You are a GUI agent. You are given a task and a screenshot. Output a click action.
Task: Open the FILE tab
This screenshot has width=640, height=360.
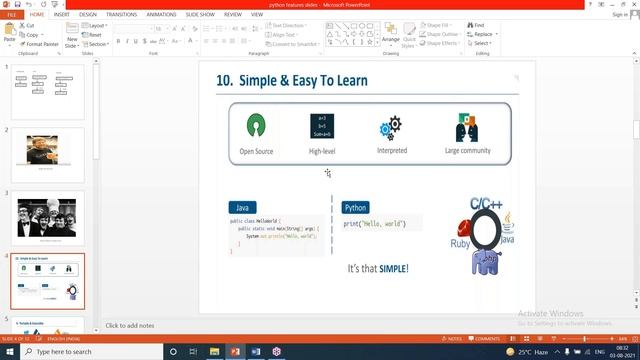(12, 15)
